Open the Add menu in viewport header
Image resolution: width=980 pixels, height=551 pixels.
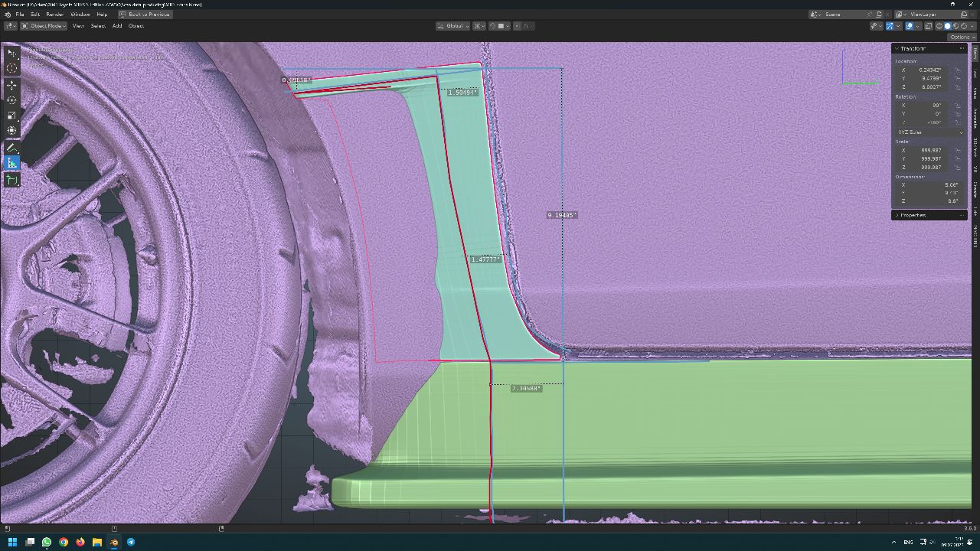tap(116, 26)
